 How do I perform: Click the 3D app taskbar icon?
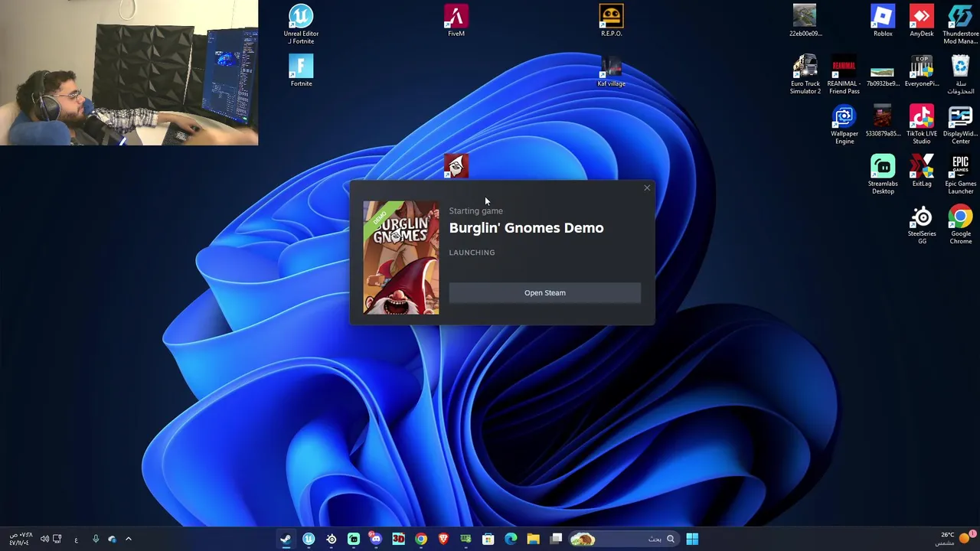[398, 539]
